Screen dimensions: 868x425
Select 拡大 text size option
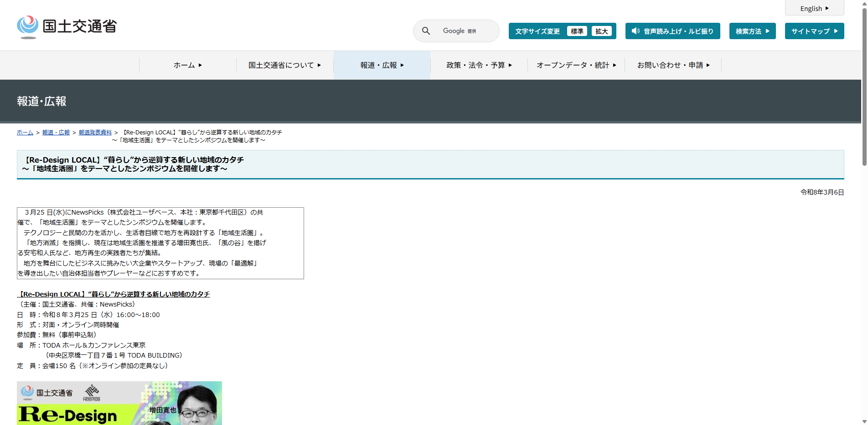(602, 31)
